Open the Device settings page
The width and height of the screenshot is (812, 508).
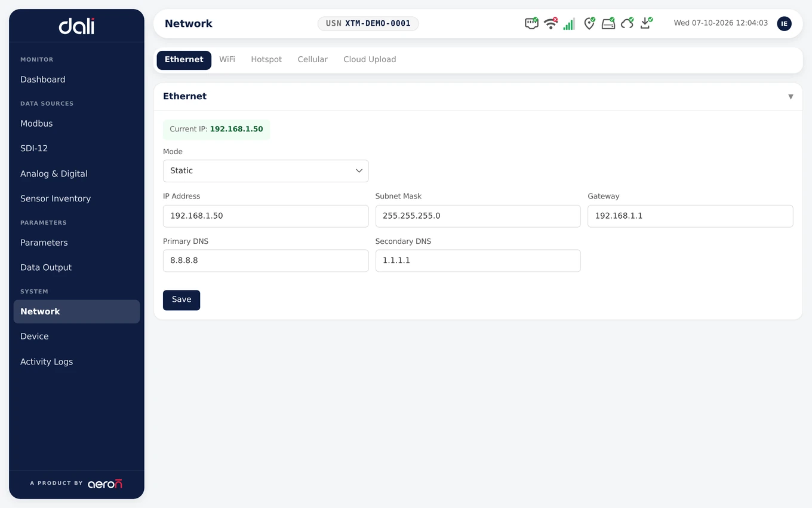pos(76,336)
